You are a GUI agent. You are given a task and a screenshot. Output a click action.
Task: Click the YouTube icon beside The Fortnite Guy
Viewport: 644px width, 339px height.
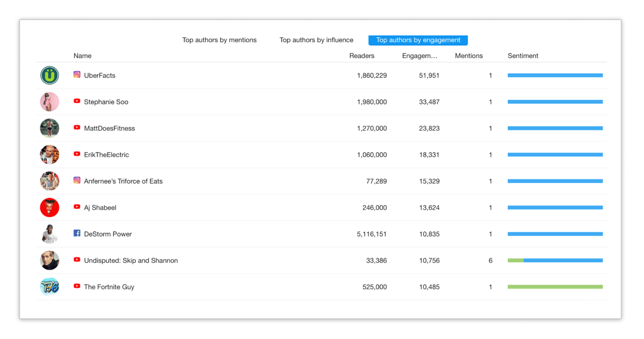point(77,286)
